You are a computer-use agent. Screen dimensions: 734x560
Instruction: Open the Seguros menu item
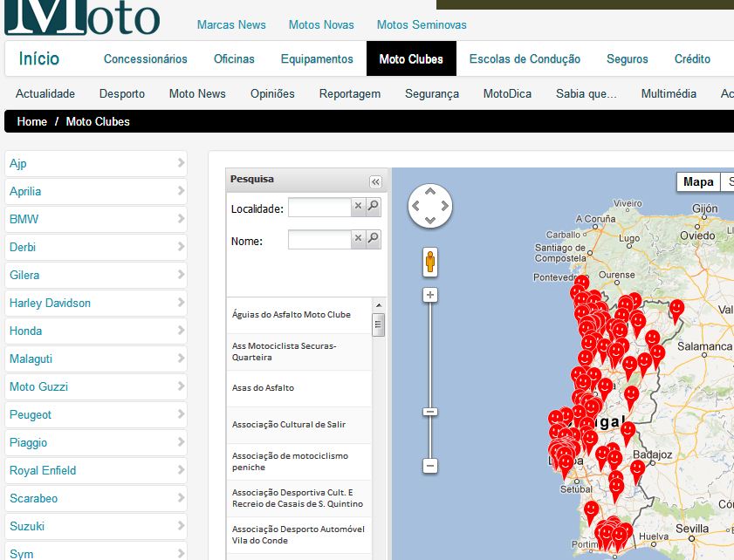click(628, 59)
